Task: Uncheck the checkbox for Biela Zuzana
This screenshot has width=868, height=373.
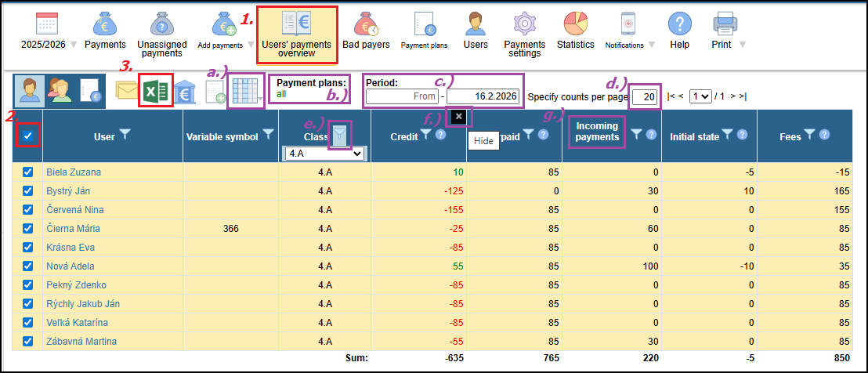Action: pyautogui.click(x=28, y=172)
